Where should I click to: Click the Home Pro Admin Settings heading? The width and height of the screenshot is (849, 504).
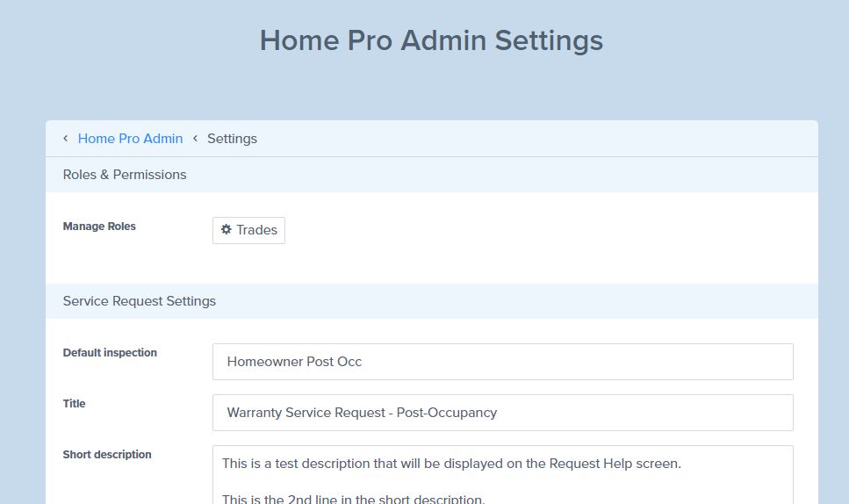(x=432, y=40)
